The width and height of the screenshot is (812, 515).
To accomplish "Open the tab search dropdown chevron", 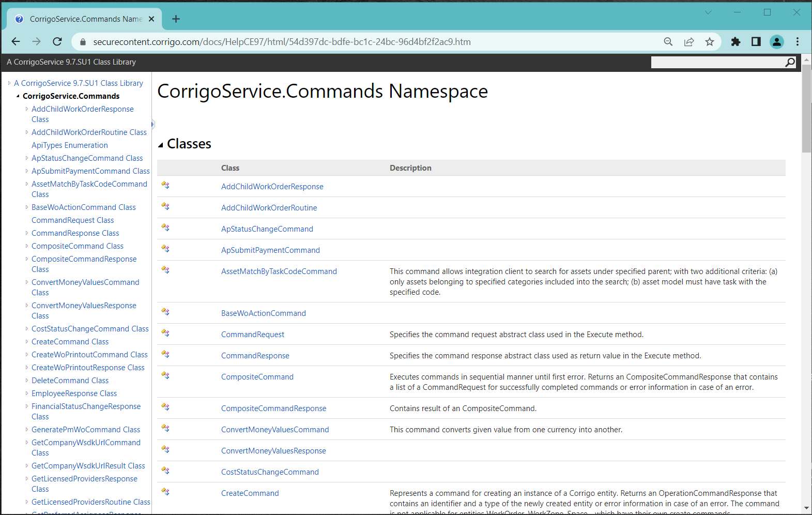I will [708, 12].
